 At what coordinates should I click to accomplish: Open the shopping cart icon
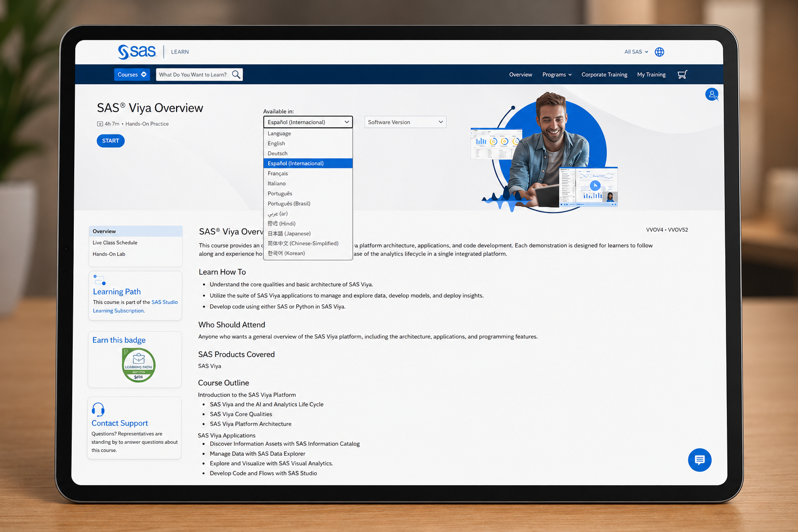pos(682,74)
